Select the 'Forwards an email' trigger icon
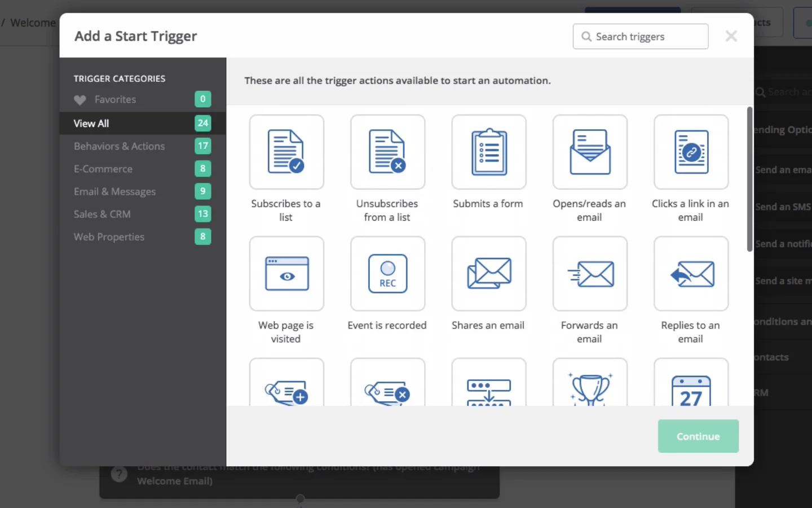 590,274
